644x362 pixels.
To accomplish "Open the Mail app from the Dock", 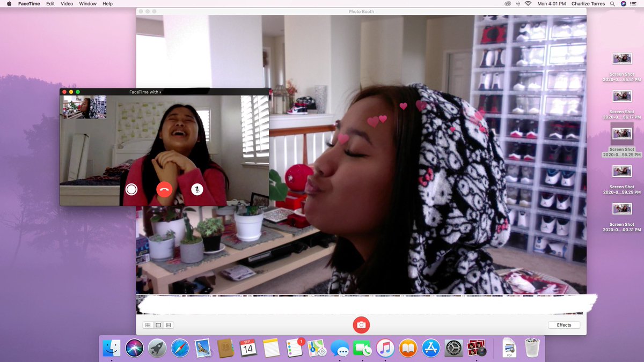I will click(x=202, y=348).
